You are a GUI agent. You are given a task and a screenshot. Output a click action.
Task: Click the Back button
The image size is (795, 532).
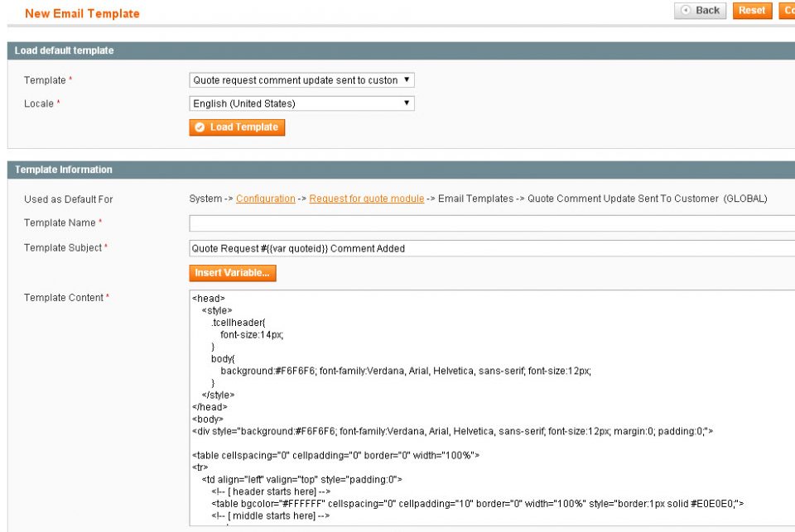click(701, 10)
